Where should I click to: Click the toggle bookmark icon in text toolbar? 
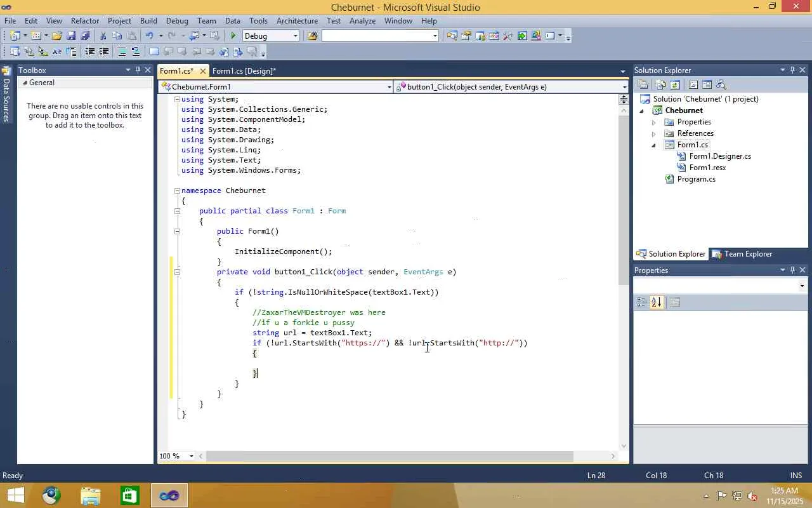[154, 52]
